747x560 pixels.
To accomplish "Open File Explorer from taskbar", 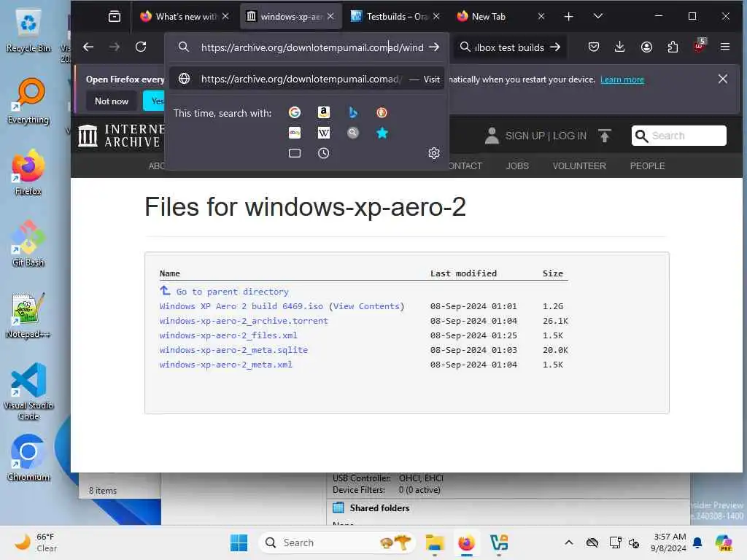I will 435,542.
